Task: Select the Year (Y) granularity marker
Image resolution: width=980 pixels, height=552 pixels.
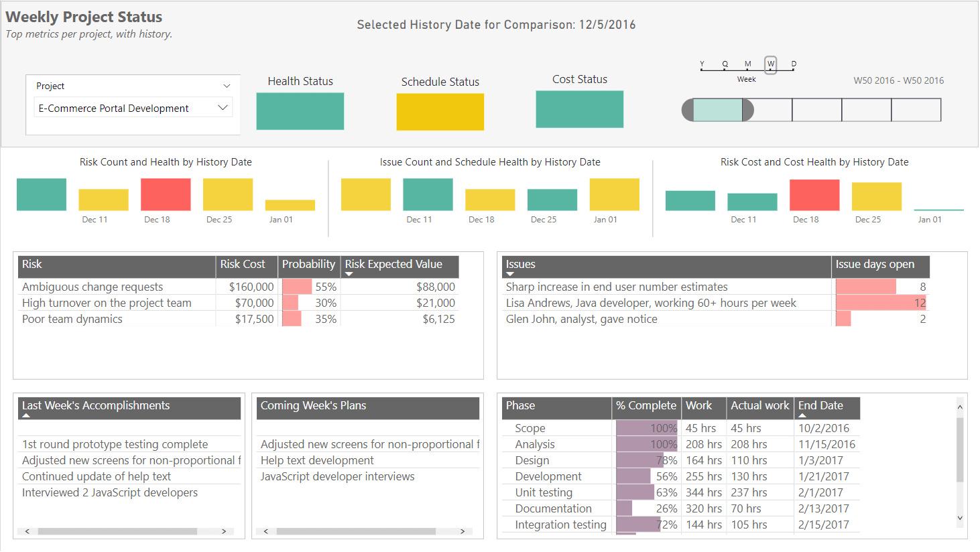Action: pyautogui.click(x=702, y=64)
